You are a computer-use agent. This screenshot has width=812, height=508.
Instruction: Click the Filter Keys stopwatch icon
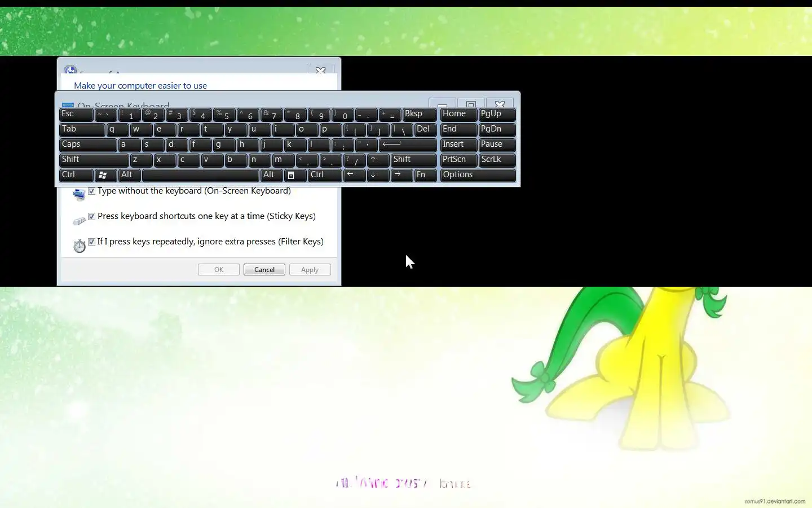tap(80, 246)
